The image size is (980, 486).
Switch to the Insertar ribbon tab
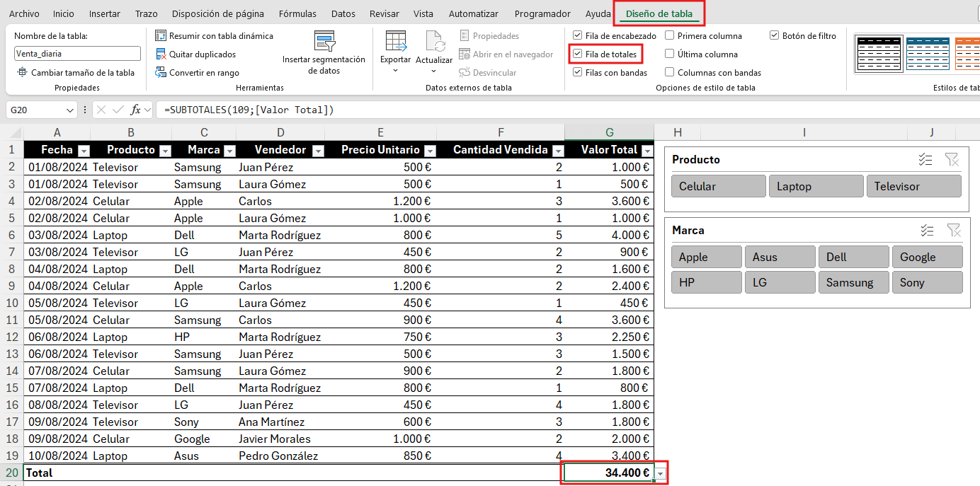105,13
